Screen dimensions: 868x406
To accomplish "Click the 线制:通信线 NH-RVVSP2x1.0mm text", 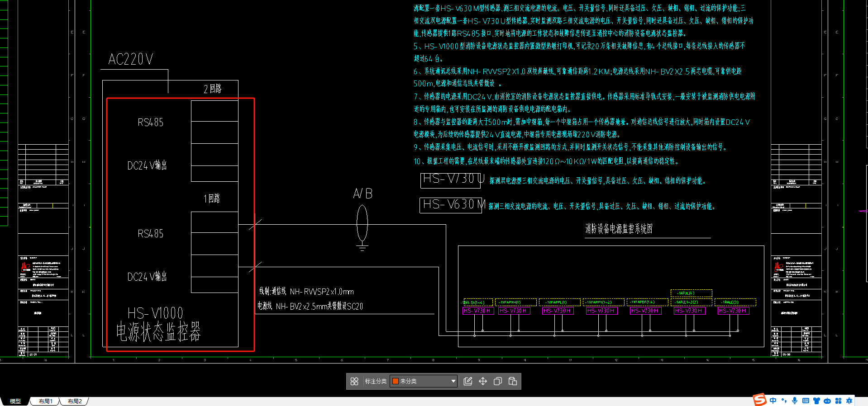I will (306, 292).
